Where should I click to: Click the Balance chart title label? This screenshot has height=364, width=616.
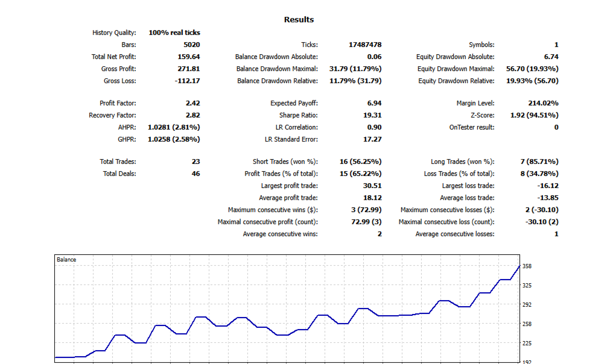(x=66, y=260)
